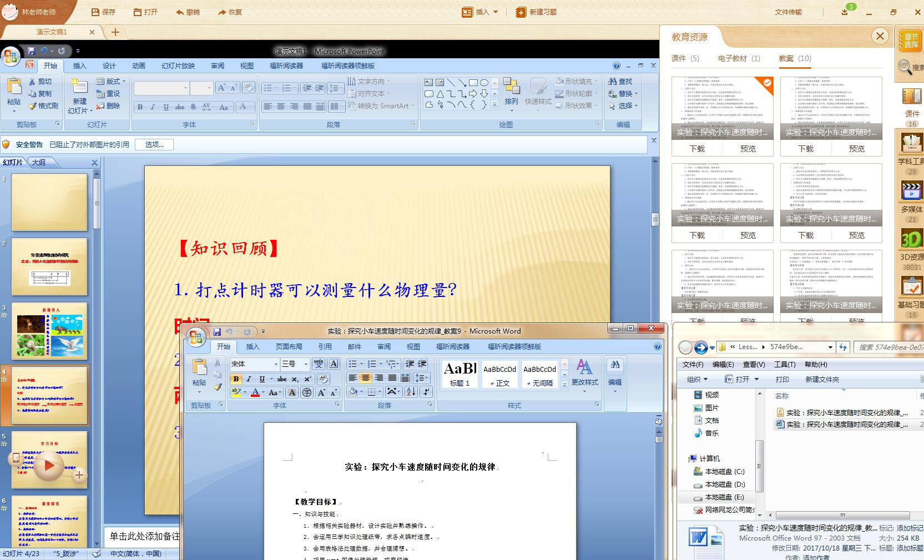Click Format Painter brush in Word clipboard
Viewport: 924px width, 560px height.
(x=218, y=387)
